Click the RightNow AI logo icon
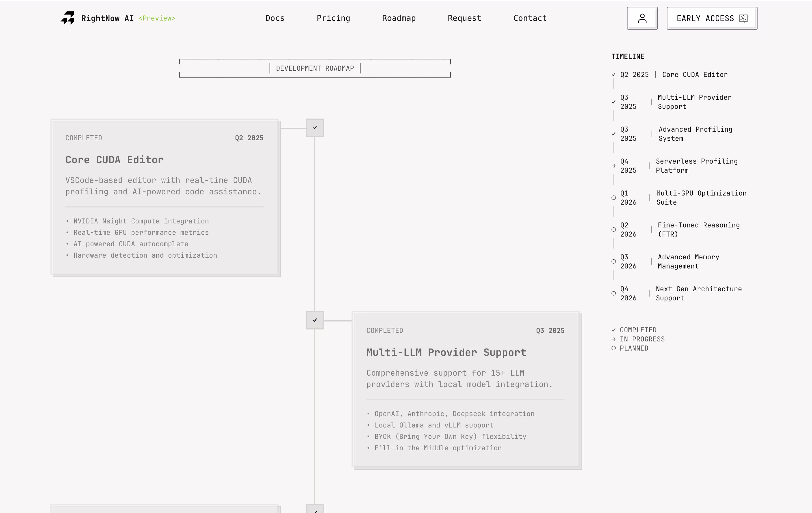Viewport: 812px width, 513px height. pos(68,18)
